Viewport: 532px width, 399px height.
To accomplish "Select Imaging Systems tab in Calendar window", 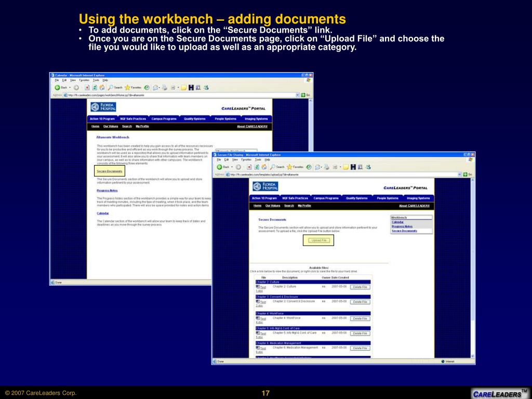I will (x=257, y=119).
